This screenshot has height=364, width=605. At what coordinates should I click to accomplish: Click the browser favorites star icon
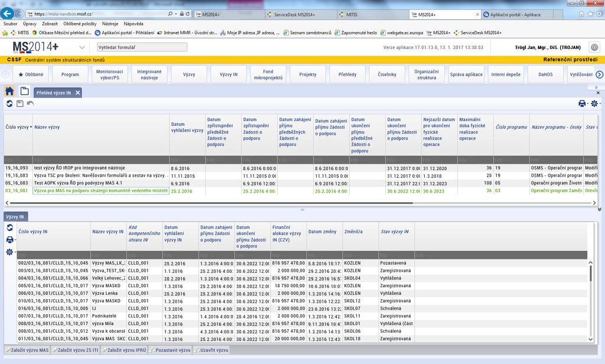590,14
